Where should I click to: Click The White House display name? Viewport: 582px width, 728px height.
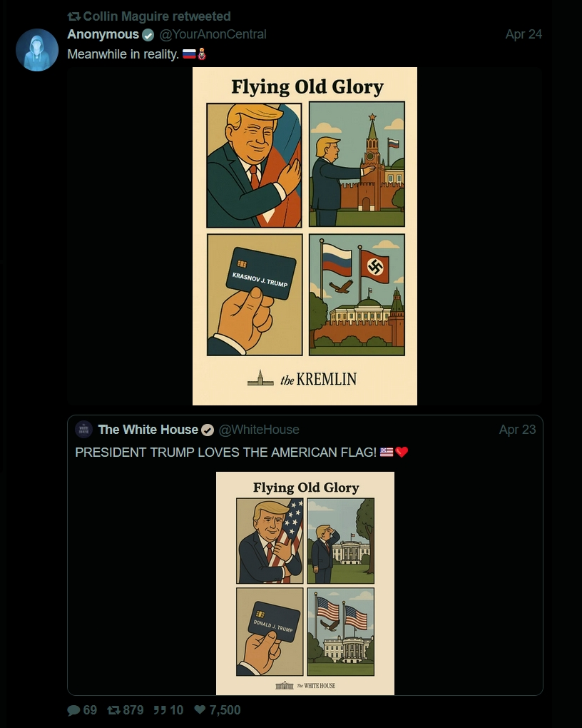(148, 430)
